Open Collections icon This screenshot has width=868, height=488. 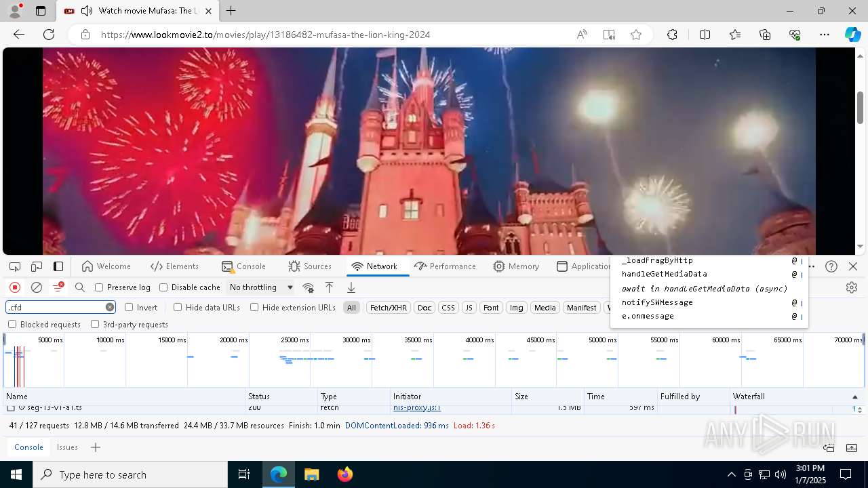click(765, 35)
